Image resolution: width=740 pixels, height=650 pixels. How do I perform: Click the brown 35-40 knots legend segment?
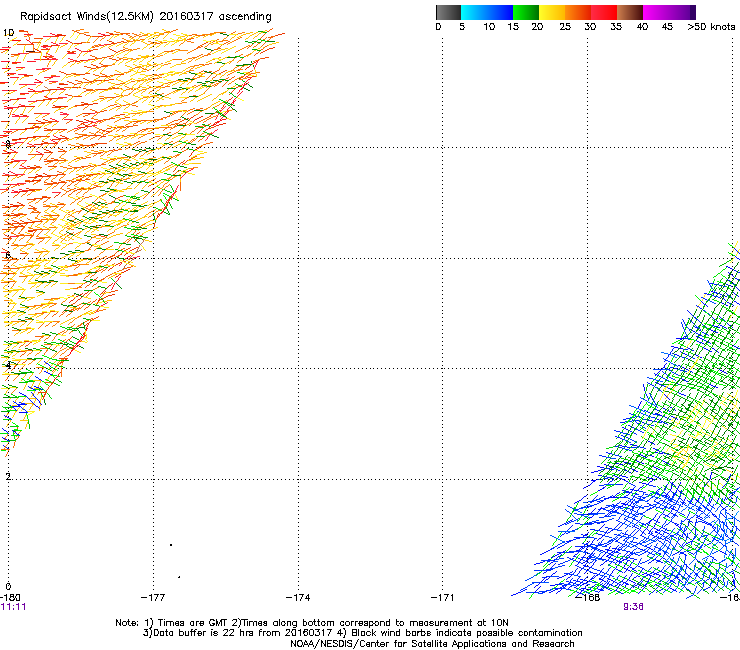(x=630, y=12)
